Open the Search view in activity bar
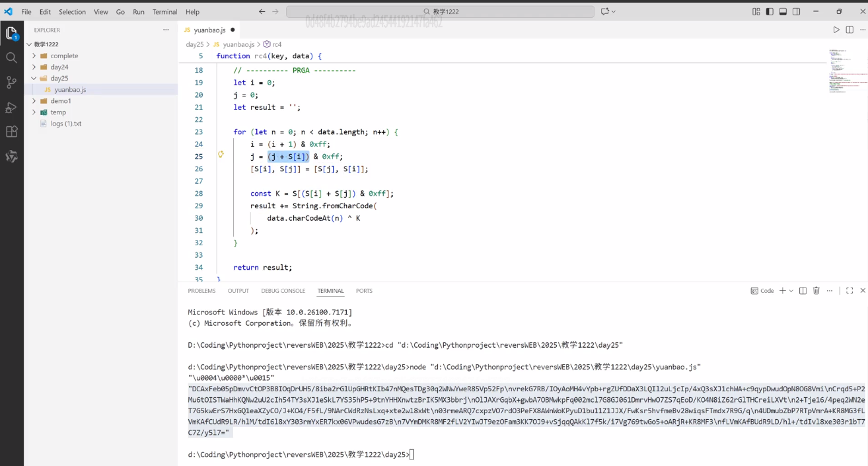The width and height of the screenshot is (868, 466). pyautogui.click(x=11, y=58)
